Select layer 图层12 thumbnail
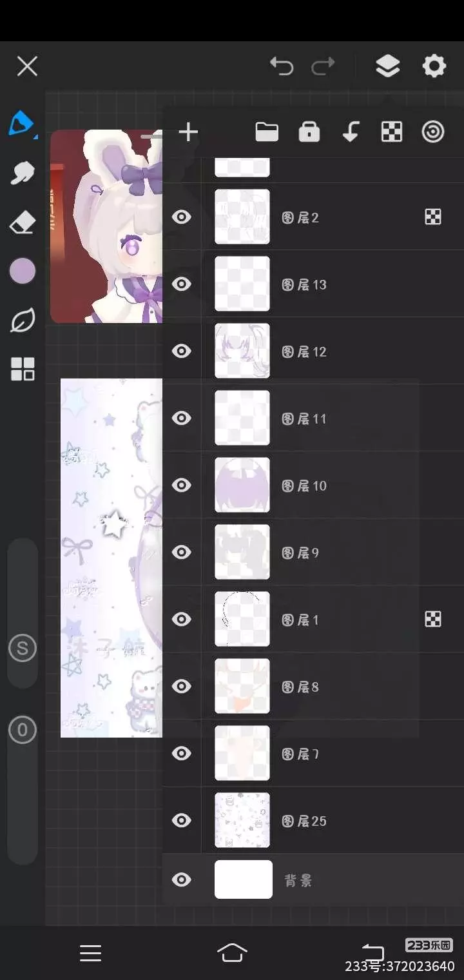 pos(242,351)
